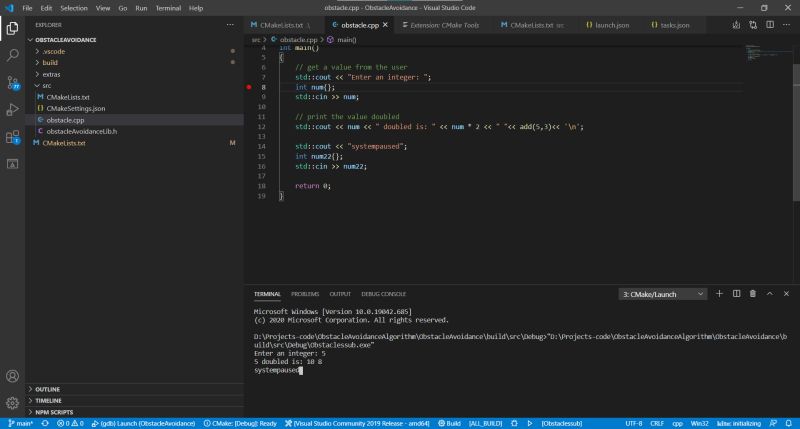Image resolution: width=800 pixels, height=429 pixels.
Task: Expand the build folder in Explorer
Action: pos(50,62)
